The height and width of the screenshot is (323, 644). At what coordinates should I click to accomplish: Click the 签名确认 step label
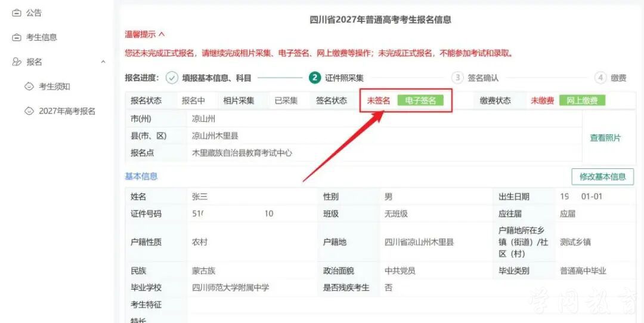click(x=483, y=78)
